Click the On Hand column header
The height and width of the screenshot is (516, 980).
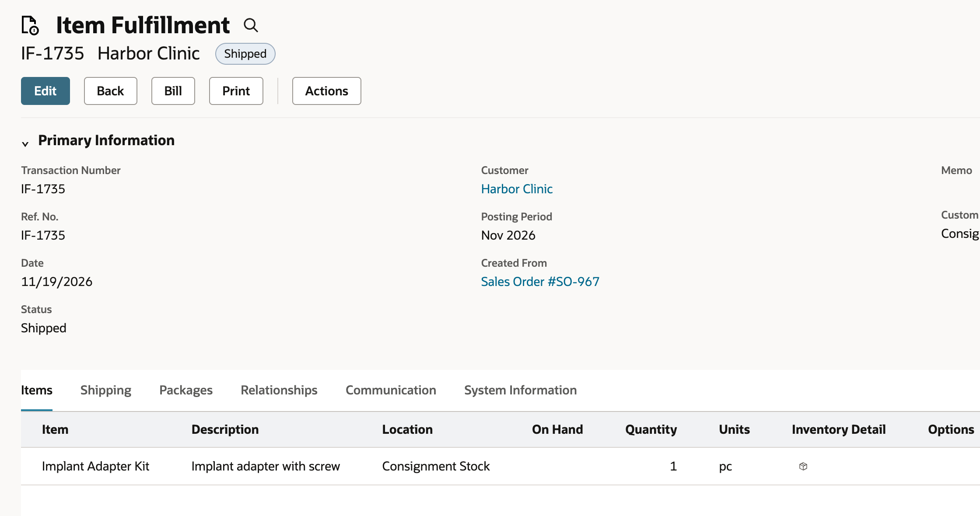pyautogui.click(x=557, y=429)
